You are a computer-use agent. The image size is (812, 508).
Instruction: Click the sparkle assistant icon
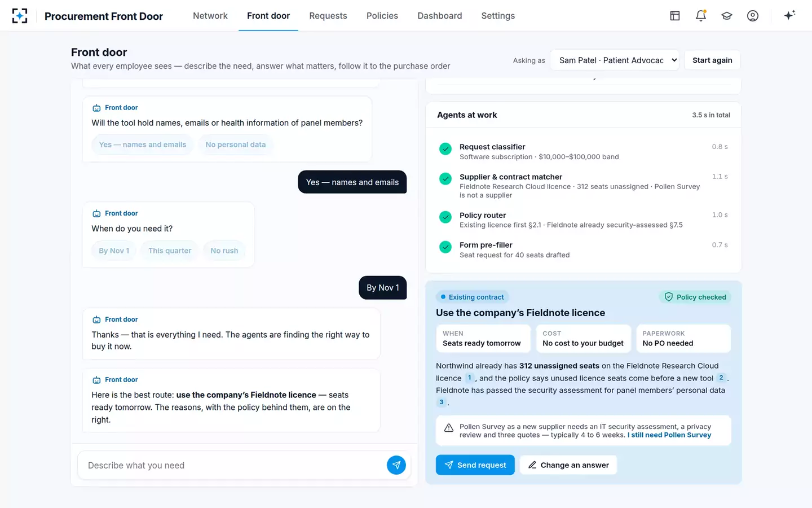tap(789, 15)
